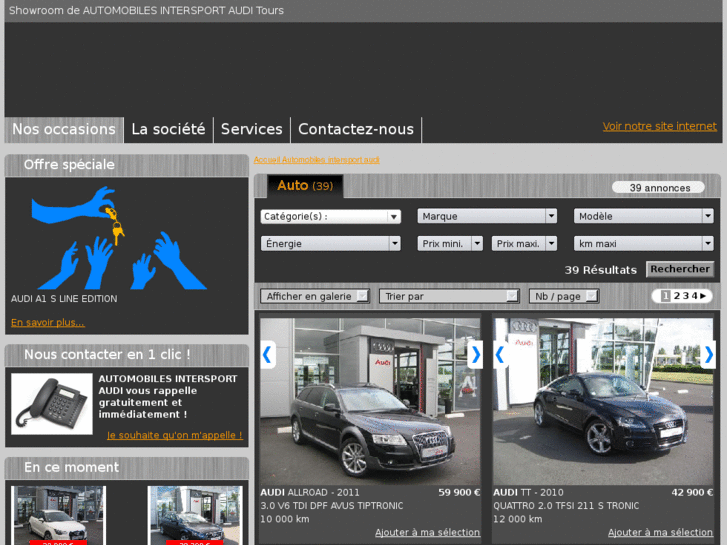Open the Nb / page dropdown
The height and width of the screenshot is (545, 727).
[x=564, y=296]
